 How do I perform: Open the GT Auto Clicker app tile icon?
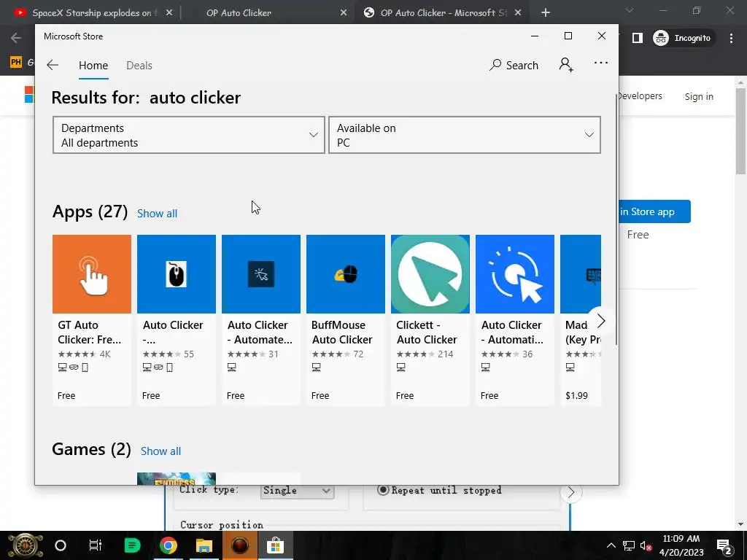point(91,274)
